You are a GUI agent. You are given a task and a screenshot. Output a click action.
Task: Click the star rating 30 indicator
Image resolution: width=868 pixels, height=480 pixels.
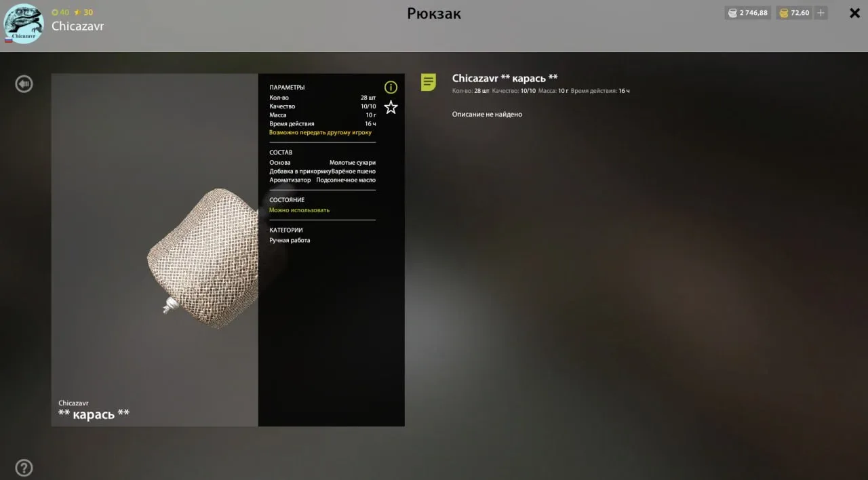point(83,12)
